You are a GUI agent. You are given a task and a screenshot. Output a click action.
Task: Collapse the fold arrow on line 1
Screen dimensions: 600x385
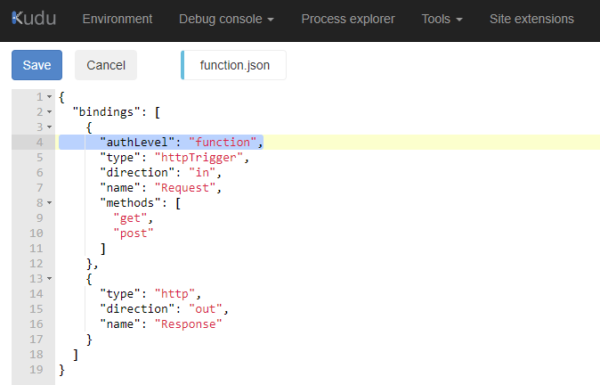(49, 97)
